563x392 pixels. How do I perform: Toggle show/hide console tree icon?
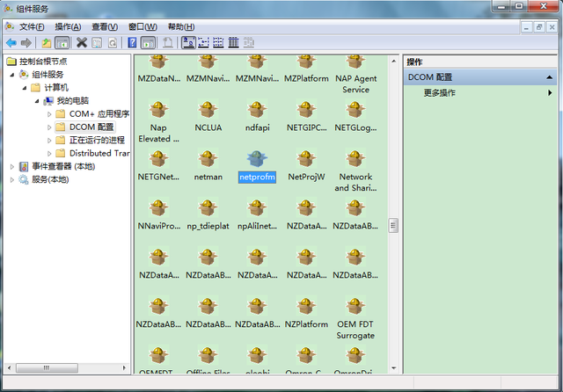[62, 43]
